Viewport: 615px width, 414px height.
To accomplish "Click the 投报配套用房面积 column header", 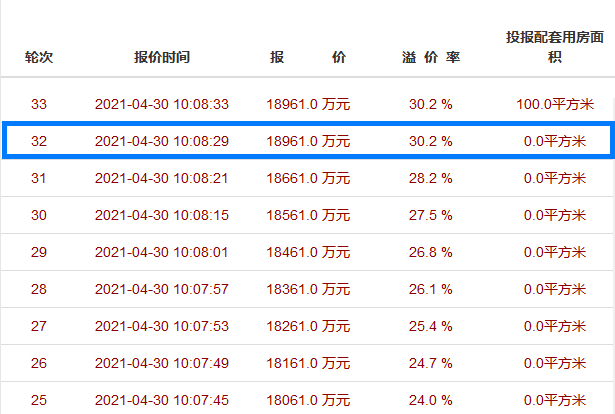I will tap(554, 47).
